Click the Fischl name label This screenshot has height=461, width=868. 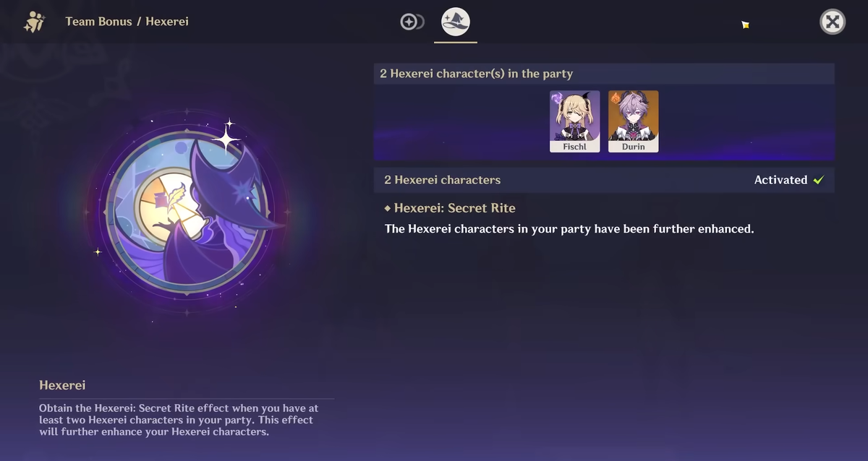pos(575,147)
